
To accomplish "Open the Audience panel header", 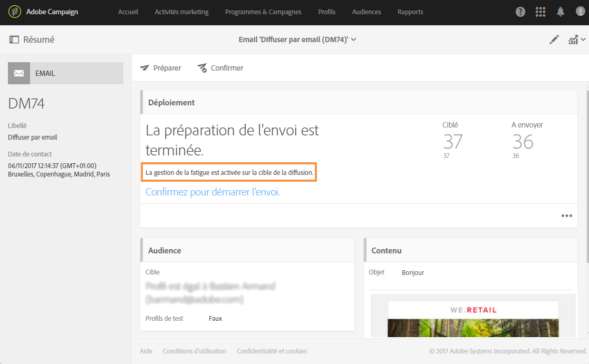I will pos(247,250).
